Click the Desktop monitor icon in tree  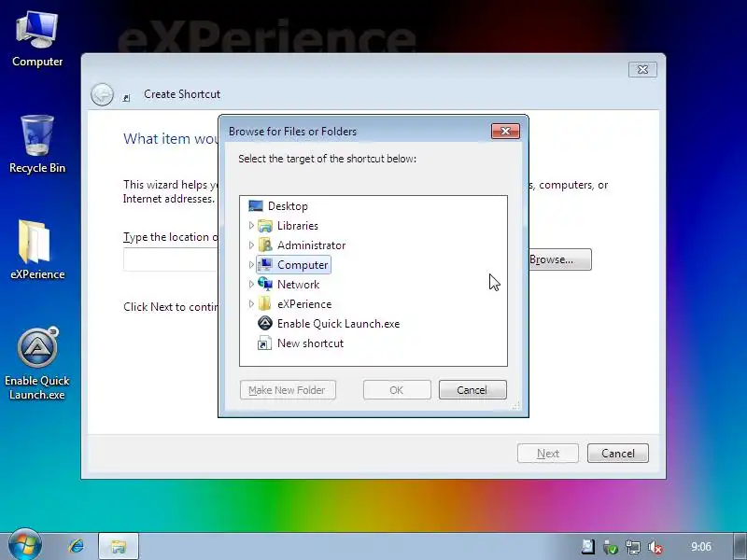pyautogui.click(x=256, y=205)
